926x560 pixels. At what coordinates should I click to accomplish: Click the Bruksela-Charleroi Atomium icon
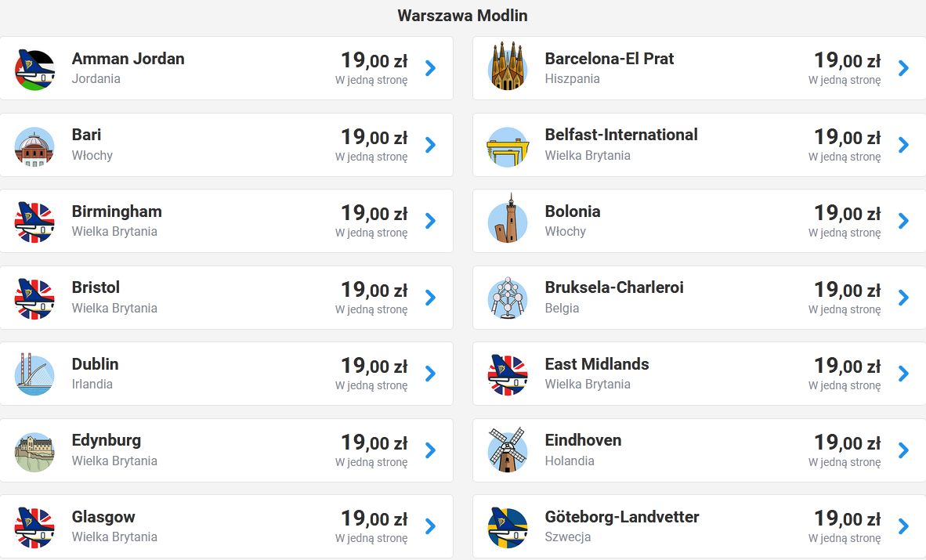coord(508,298)
